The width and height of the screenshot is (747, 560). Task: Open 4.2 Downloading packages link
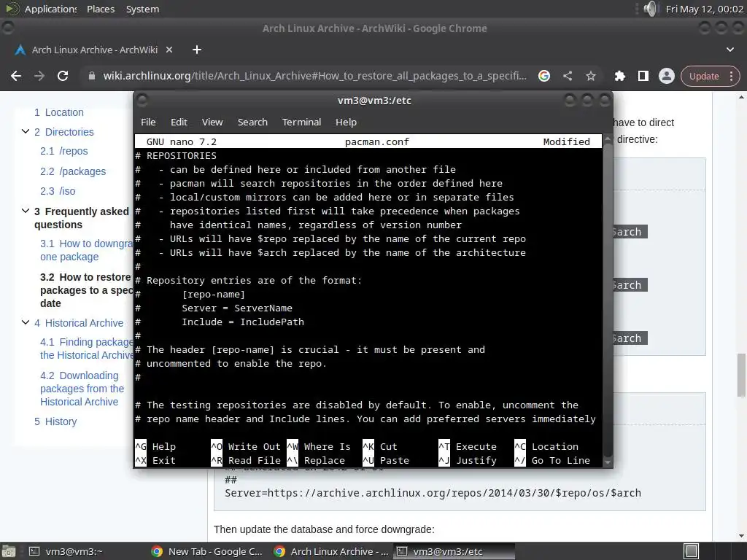coord(82,389)
